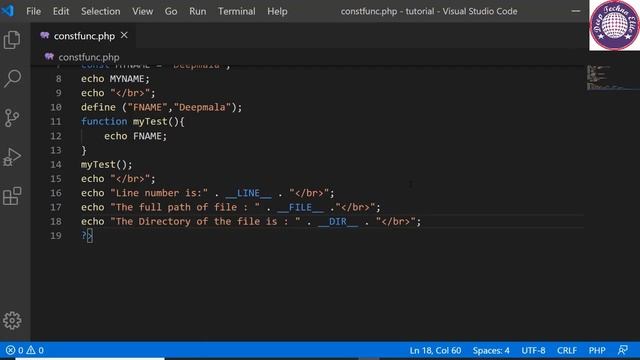Screen dimensions: 640x360
Task: Open the Source Control view
Action: point(12,118)
